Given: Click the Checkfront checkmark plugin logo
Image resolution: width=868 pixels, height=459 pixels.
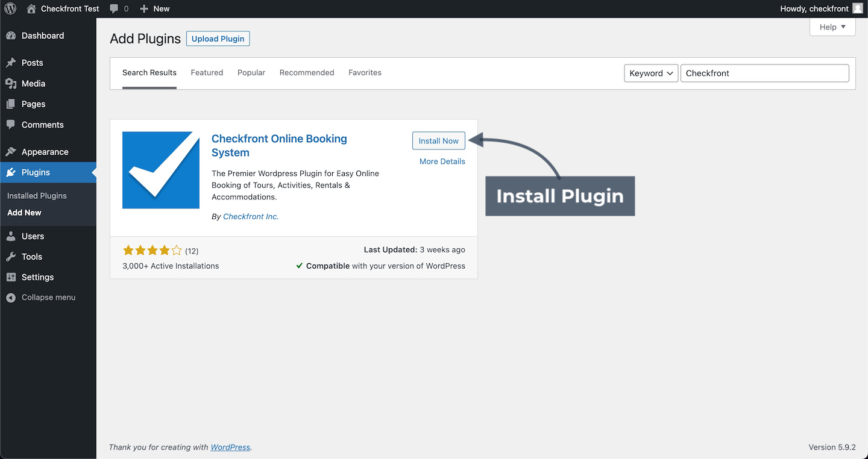Looking at the screenshot, I should tap(161, 170).
